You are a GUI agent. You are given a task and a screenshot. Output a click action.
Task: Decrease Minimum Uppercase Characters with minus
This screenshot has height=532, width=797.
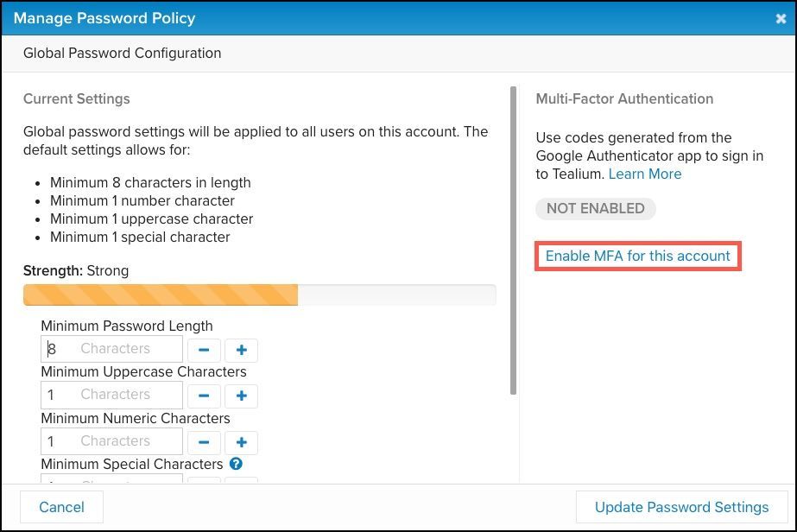coord(204,396)
